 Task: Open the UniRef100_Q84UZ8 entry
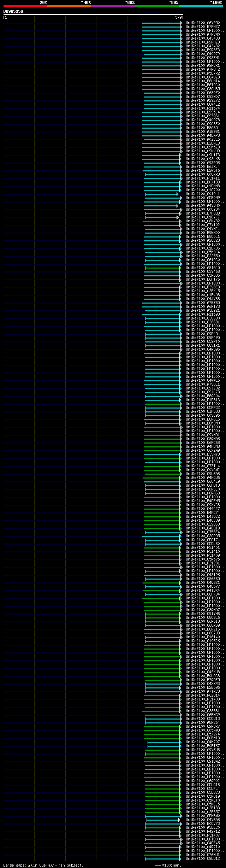[203, 77]
